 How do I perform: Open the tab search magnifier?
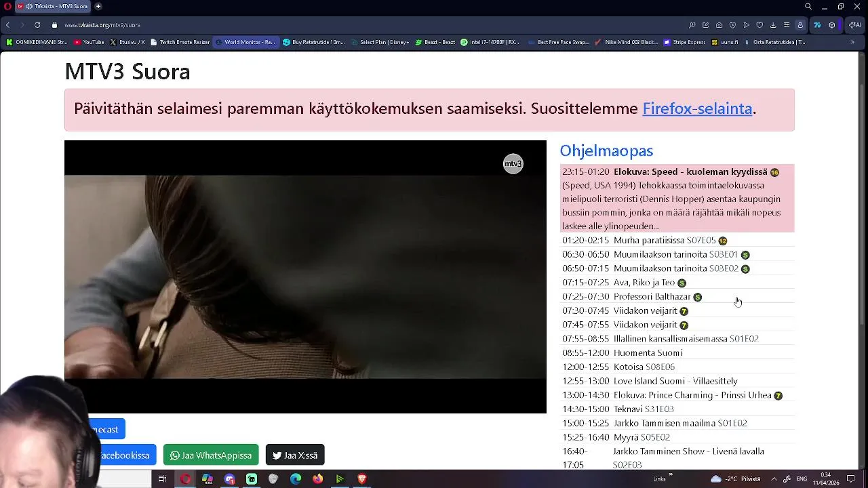pos(808,6)
